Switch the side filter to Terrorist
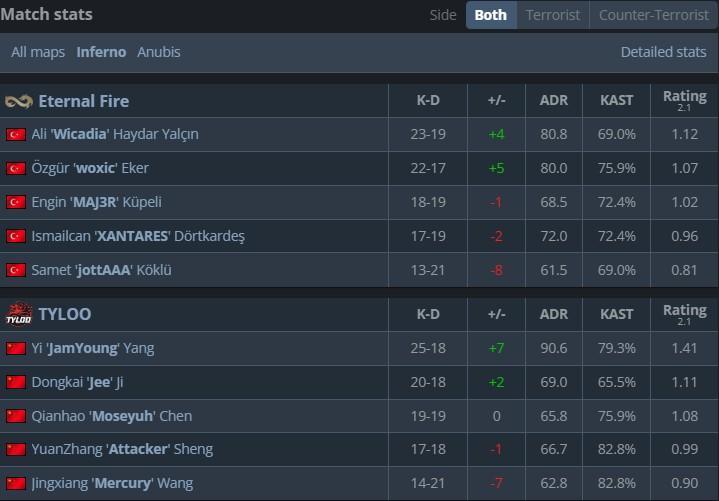The height and width of the screenshot is (501, 719). point(552,15)
